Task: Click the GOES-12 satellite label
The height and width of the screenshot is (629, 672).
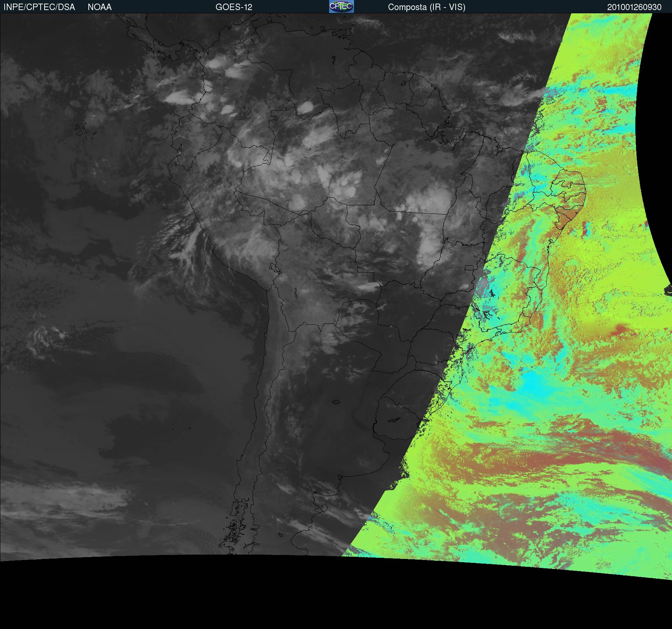Action: click(234, 7)
